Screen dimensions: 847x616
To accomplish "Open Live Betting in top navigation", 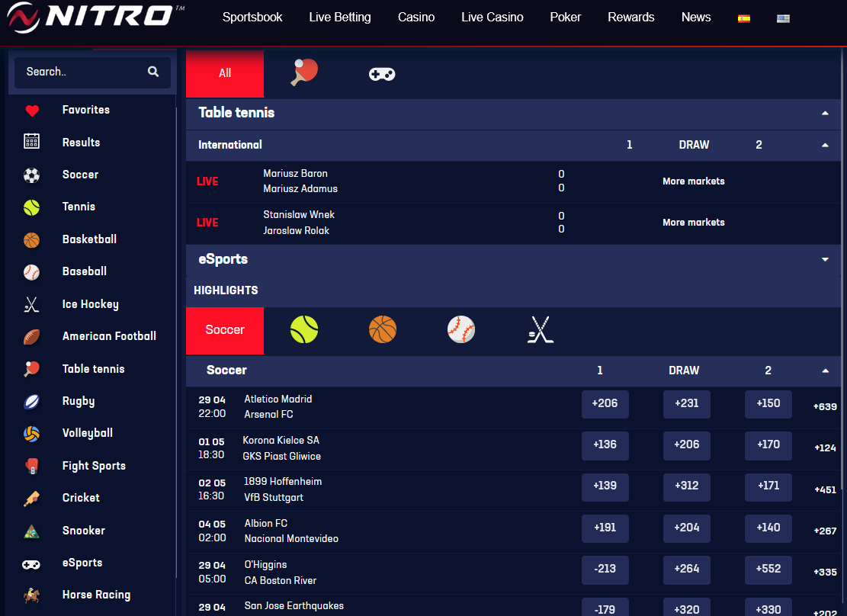I will click(340, 18).
